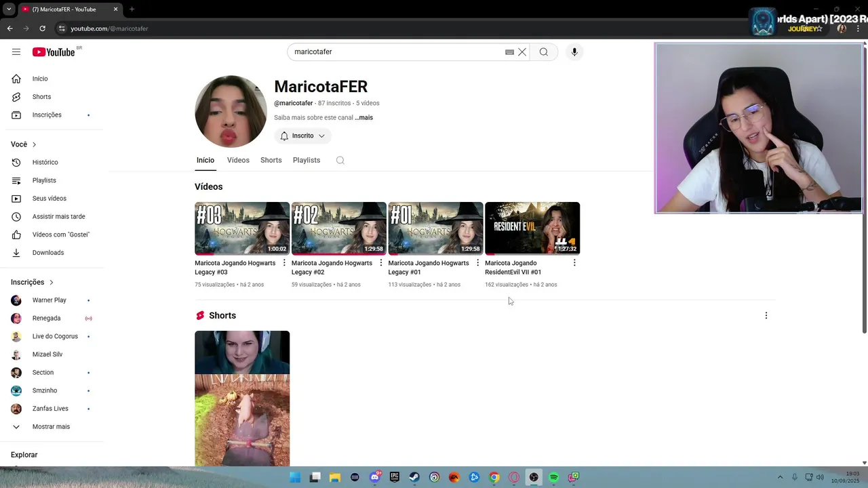Go to Início in the sidebar
The width and height of the screenshot is (868, 488).
tap(52, 79)
